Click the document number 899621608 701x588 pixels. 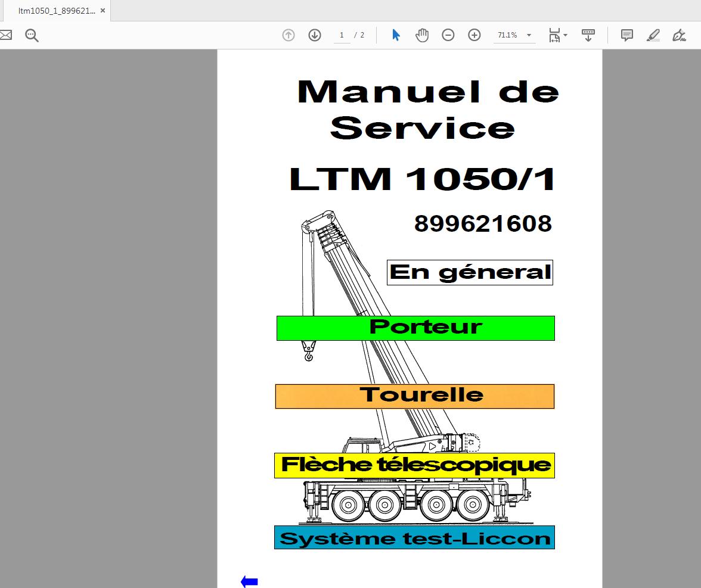point(483,223)
